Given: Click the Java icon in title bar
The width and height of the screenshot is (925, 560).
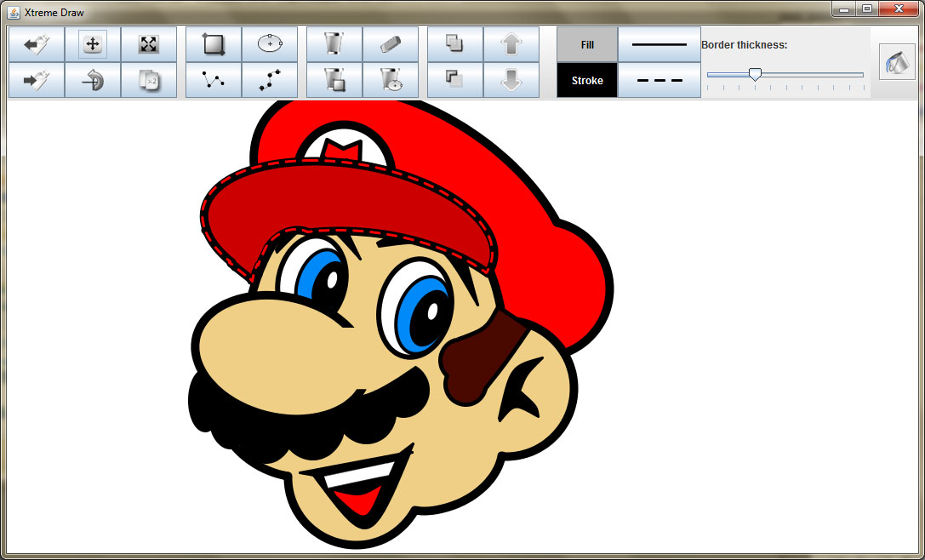Looking at the screenshot, I should point(14,12).
